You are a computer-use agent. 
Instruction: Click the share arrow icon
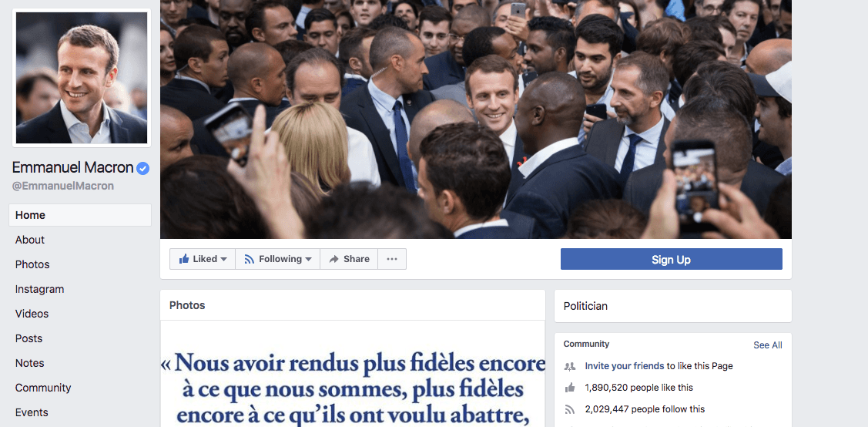tap(333, 259)
